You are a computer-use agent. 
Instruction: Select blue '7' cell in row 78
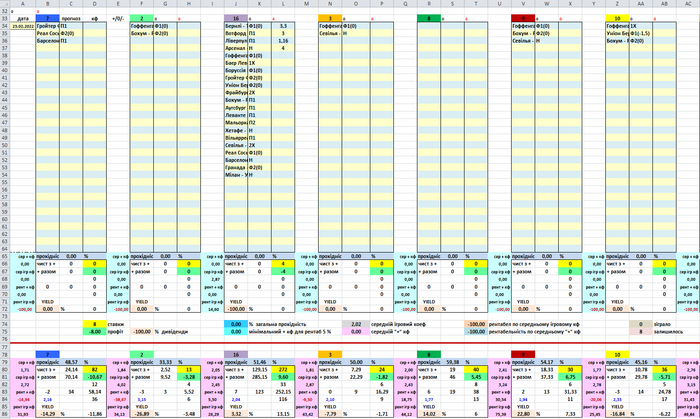click(47, 355)
